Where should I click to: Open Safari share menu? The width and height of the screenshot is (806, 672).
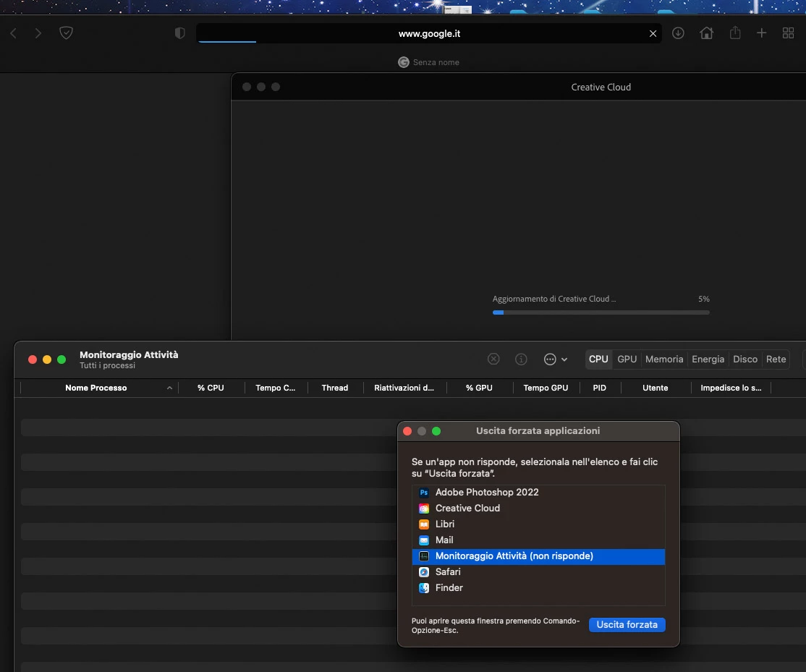tap(735, 33)
